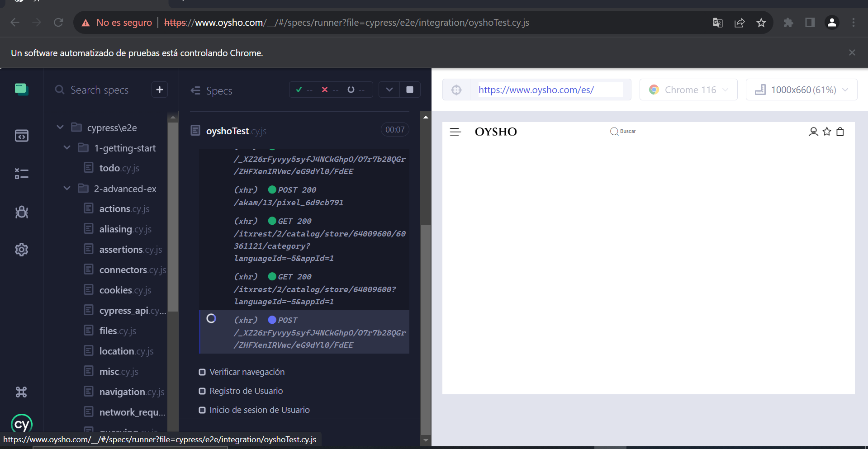Click the passed tests checkmark counter
The image size is (868, 449).
[304, 90]
